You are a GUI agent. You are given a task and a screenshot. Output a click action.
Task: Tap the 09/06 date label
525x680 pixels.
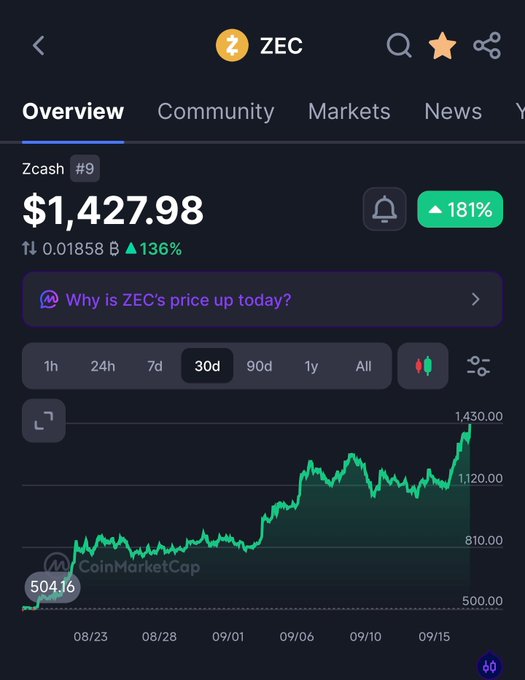[297, 637]
